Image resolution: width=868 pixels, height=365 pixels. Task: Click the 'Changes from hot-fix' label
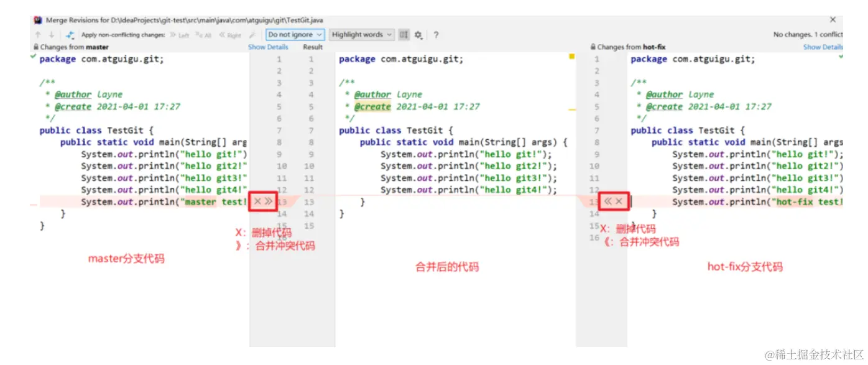click(x=632, y=47)
